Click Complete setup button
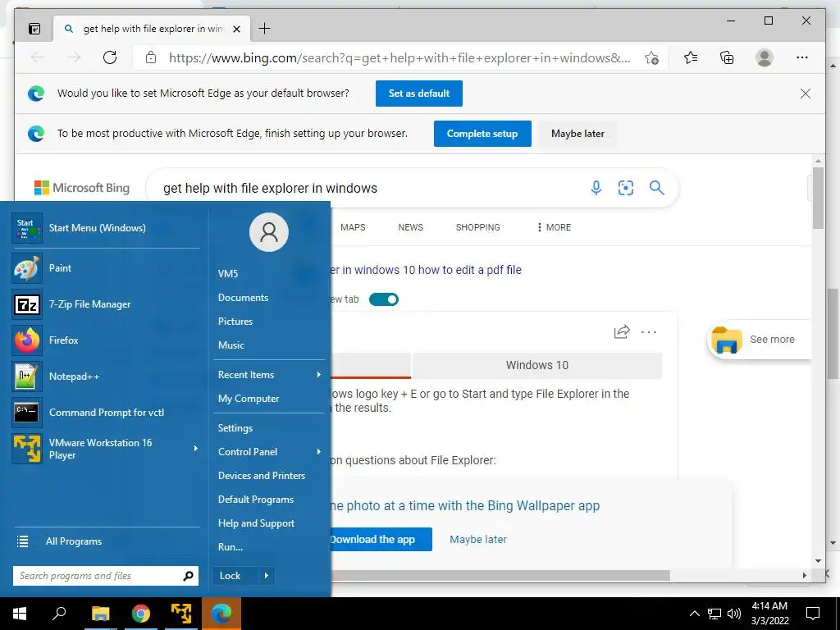The image size is (840, 630). (482, 134)
